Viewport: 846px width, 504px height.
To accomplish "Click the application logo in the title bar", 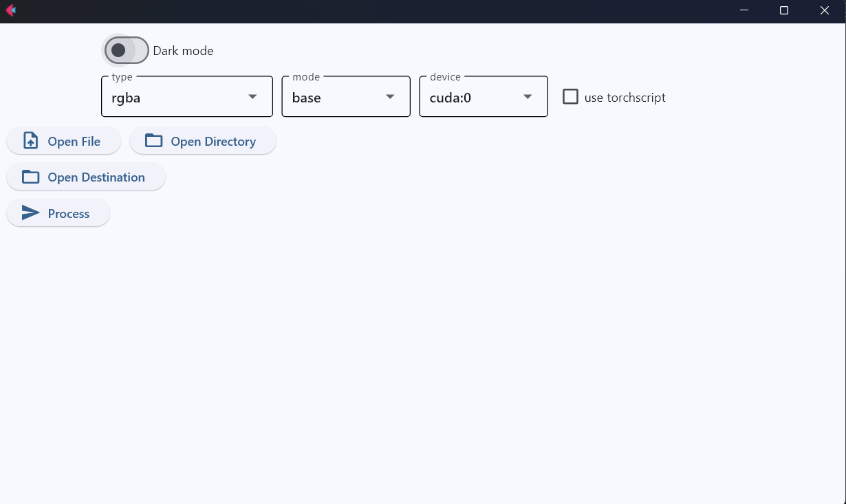I will pos(11,10).
